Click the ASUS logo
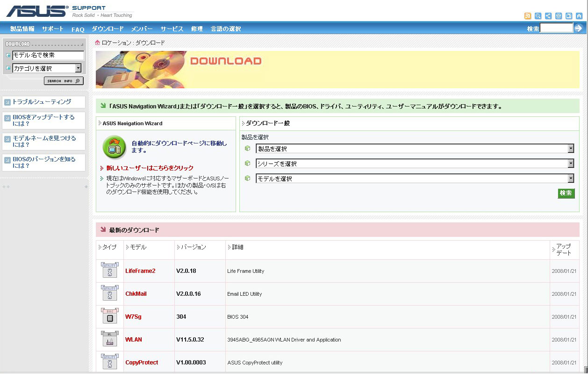 tap(37, 11)
